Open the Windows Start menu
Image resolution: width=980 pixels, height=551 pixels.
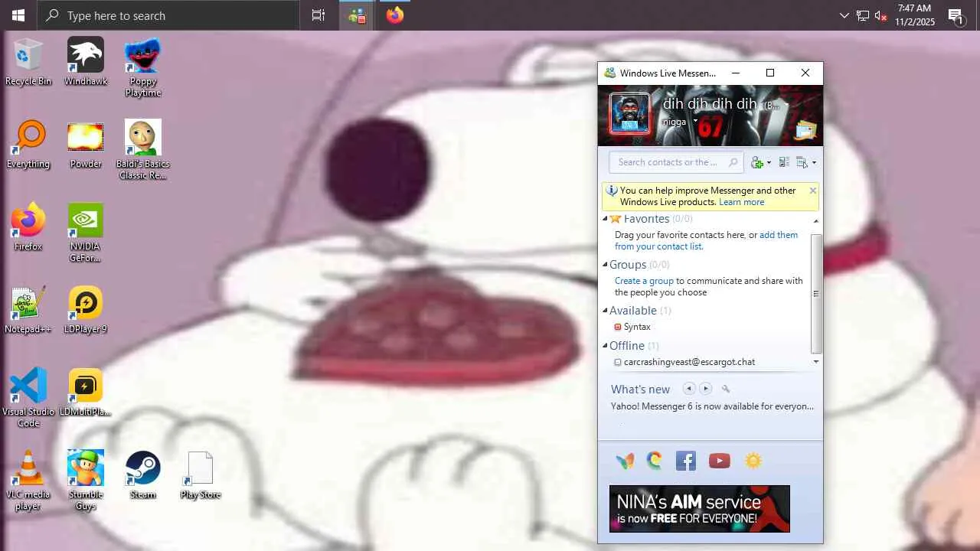point(18,15)
